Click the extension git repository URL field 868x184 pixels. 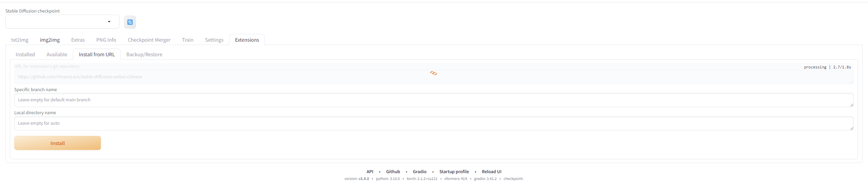tap(433, 77)
